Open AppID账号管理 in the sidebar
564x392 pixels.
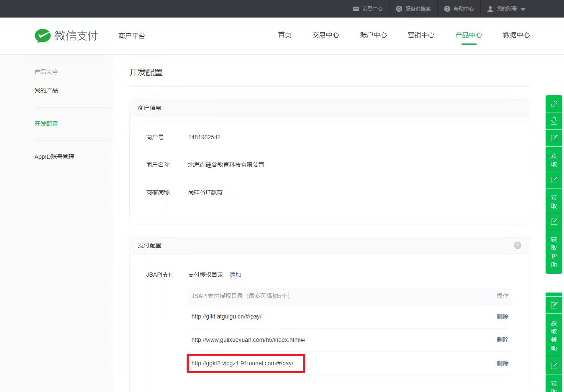[54, 157]
